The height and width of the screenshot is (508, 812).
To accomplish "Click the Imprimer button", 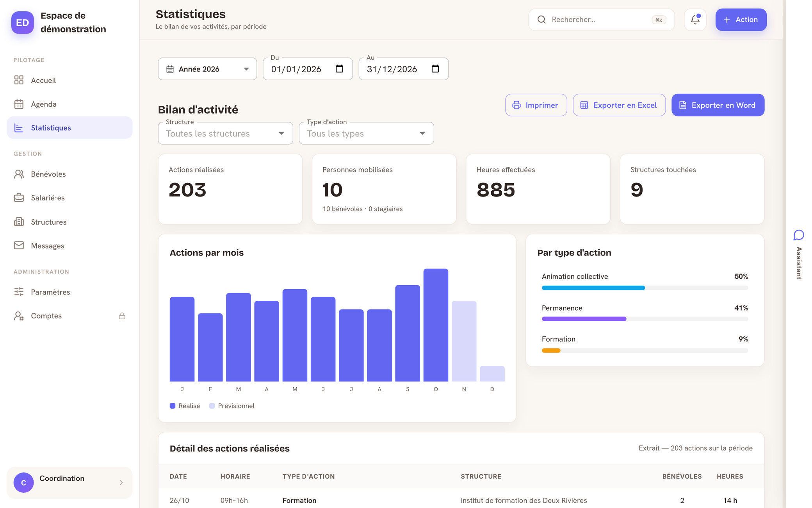I will 536,105.
